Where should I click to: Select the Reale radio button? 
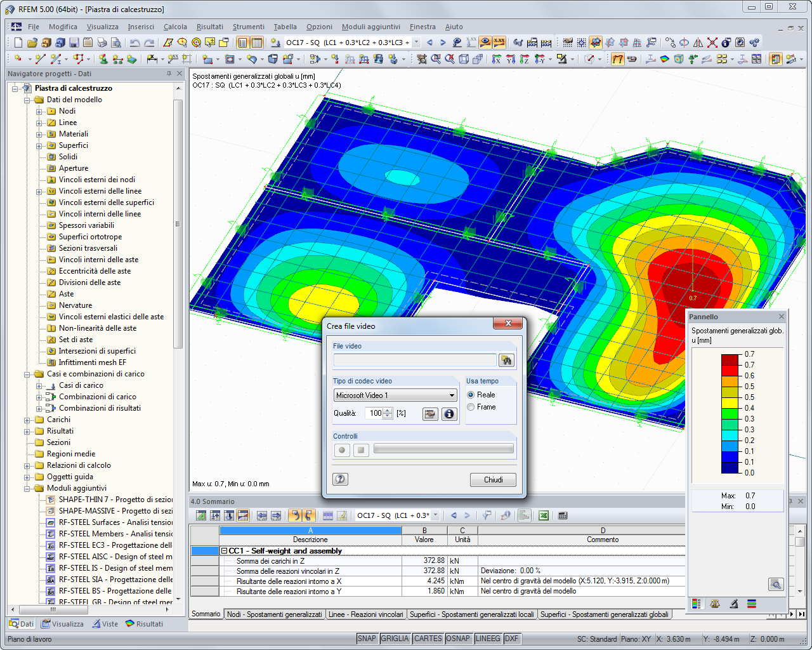(x=471, y=395)
